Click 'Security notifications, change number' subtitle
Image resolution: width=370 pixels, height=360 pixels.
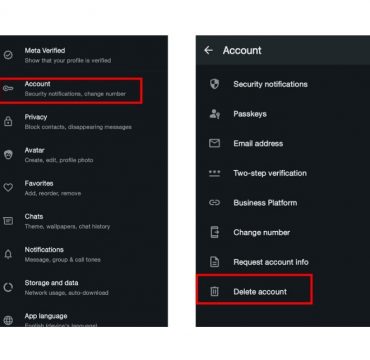[x=75, y=94]
